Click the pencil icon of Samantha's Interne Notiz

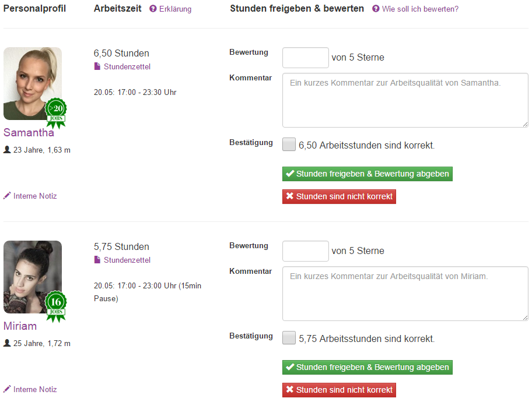(x=7, y=196)
